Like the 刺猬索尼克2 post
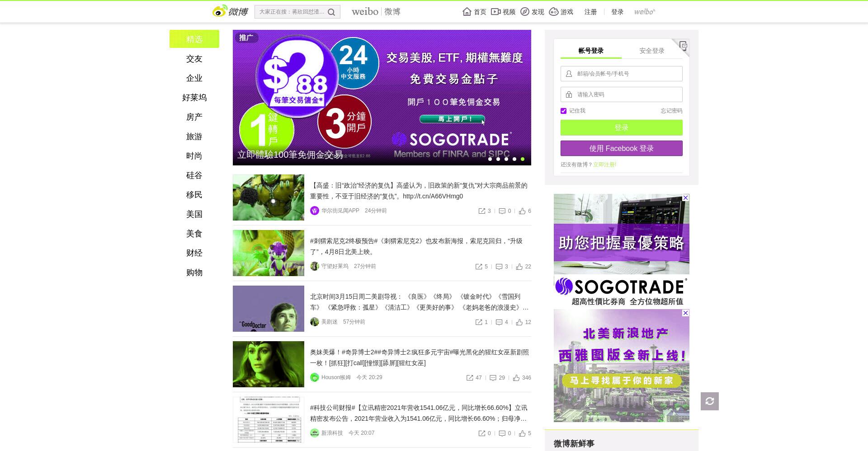Screen dimensions: 868x451 tap(519, 267)
